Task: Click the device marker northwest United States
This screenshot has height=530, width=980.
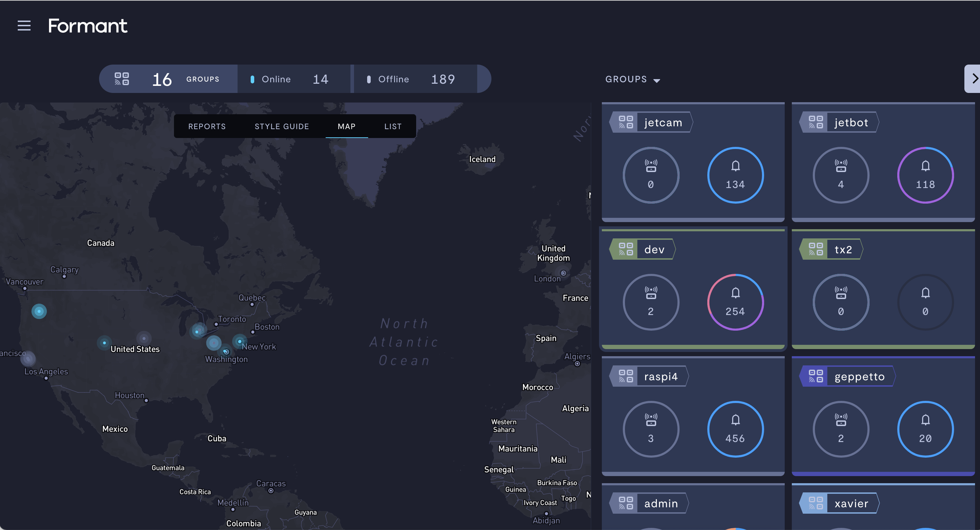Action: tap(39, 311)
